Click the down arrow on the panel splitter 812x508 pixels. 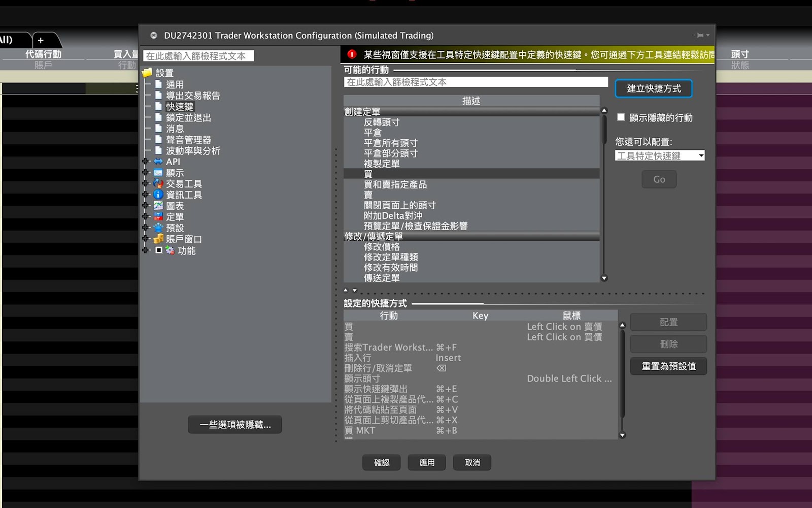point(355,291)
